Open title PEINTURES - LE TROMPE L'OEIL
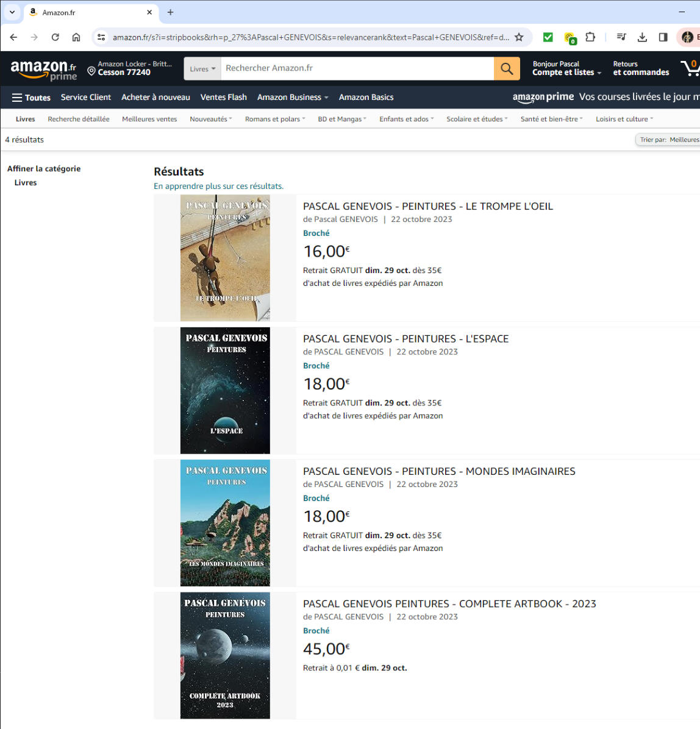This screenshot has height=729, width=700. click(x=428, y=206)
